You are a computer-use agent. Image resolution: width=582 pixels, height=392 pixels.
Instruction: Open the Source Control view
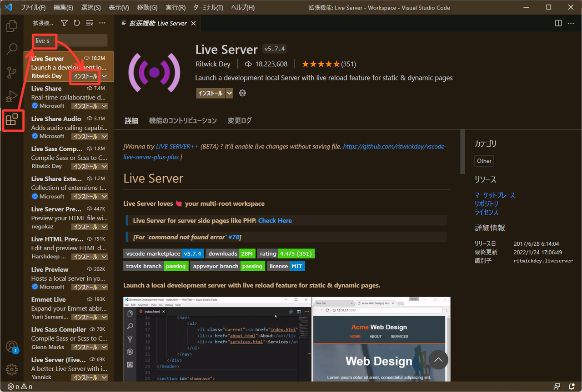coord(12,73)
